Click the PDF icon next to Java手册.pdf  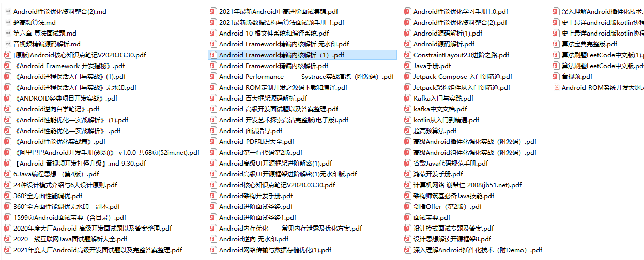[407, 66]
